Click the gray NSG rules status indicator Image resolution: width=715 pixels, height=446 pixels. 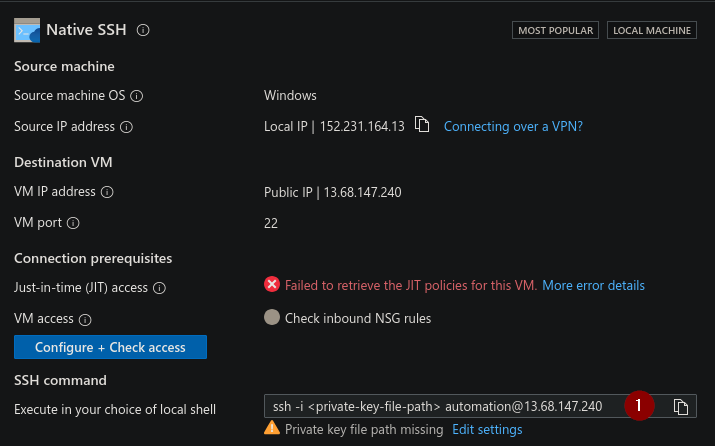pos(272,317)
